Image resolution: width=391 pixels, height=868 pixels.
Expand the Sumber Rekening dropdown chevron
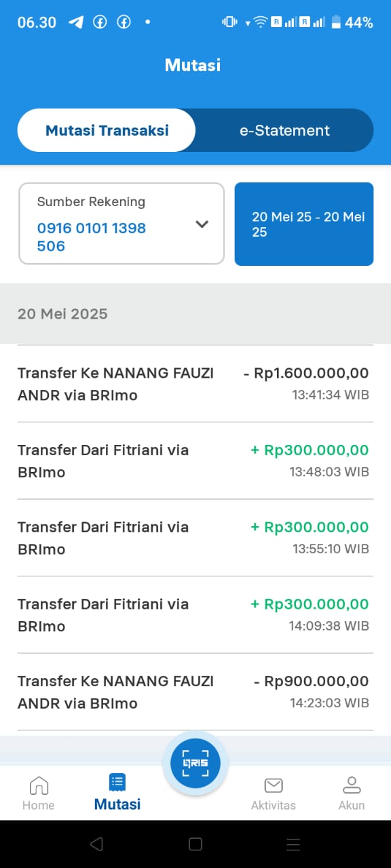pos(202,224)
